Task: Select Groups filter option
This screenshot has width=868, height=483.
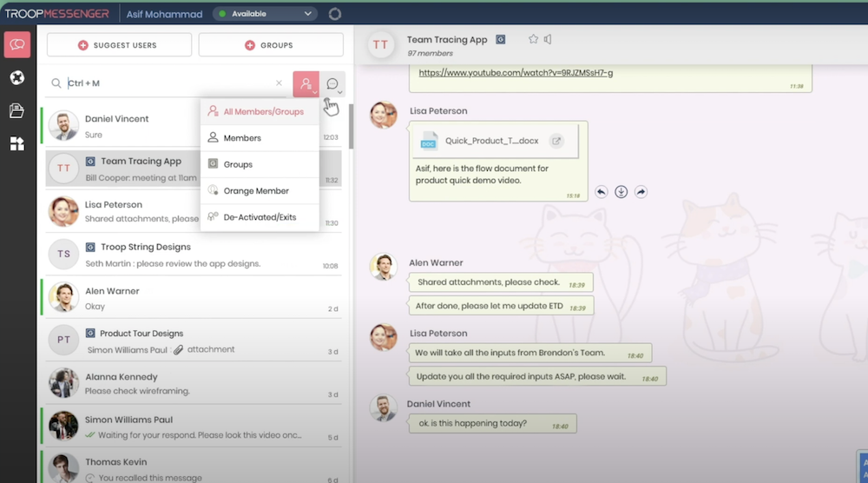Action: pyautogui.click(x=260, y=164)
